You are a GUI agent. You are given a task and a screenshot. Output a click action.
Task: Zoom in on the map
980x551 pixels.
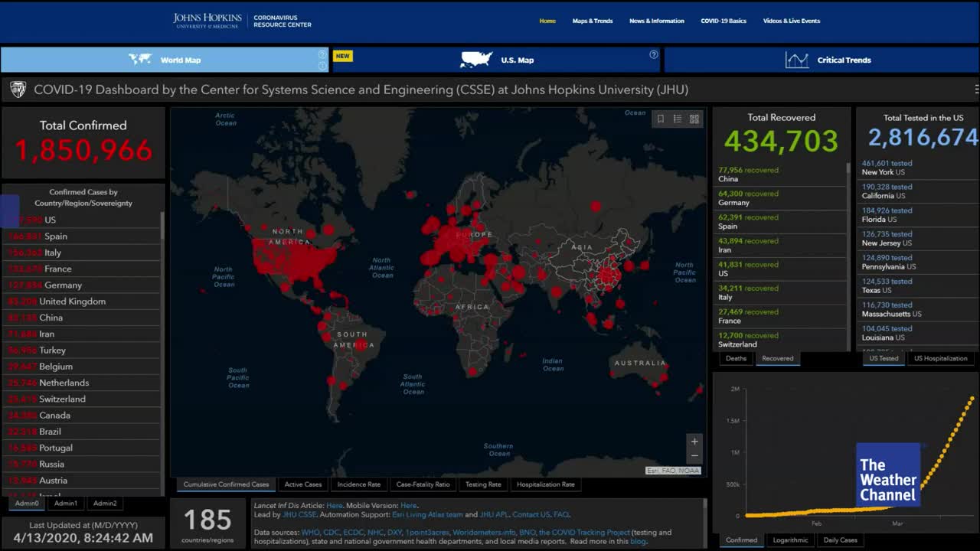[694, 442]
